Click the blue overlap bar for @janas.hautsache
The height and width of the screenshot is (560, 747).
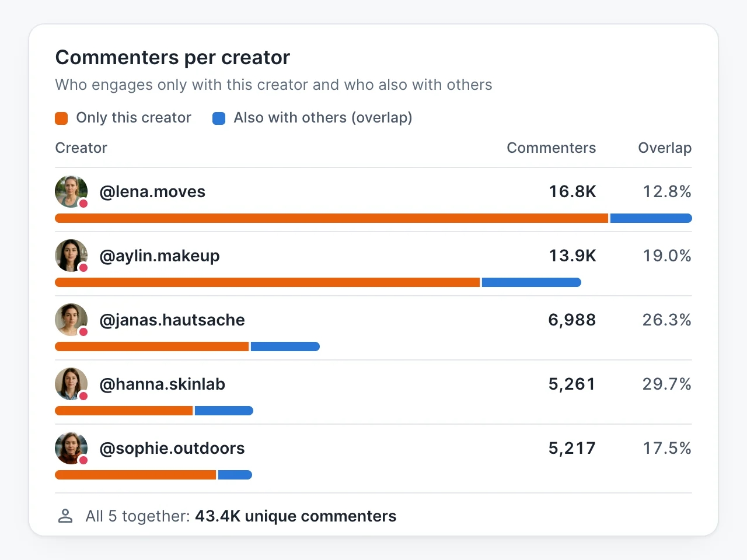click(x=285, y=346)
